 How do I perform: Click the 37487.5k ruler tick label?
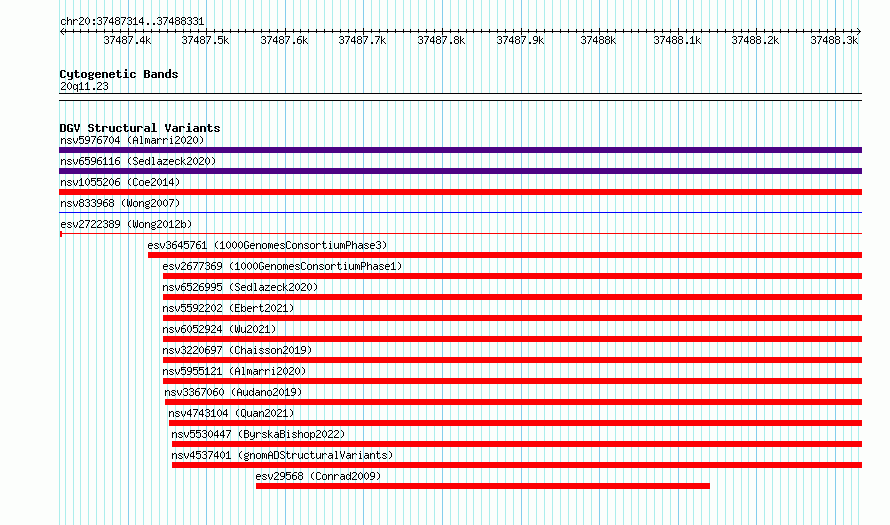click(205, 40)
